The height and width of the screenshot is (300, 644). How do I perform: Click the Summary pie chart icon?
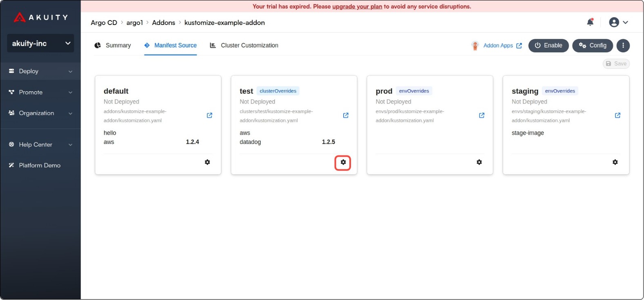[x=98, y=45]
